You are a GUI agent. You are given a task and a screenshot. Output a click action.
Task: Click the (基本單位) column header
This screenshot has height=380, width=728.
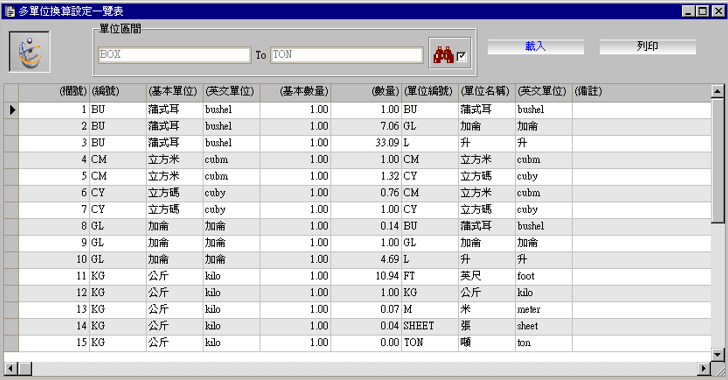[174, 92]
